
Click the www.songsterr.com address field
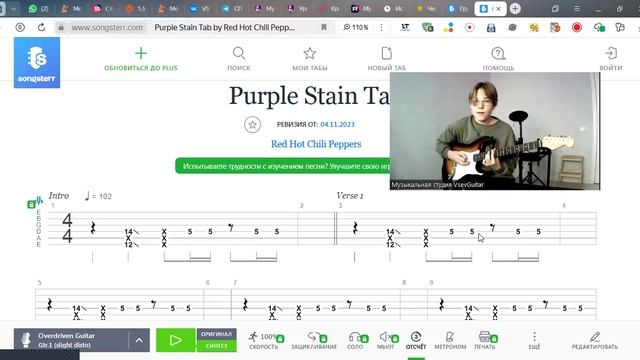107,27
